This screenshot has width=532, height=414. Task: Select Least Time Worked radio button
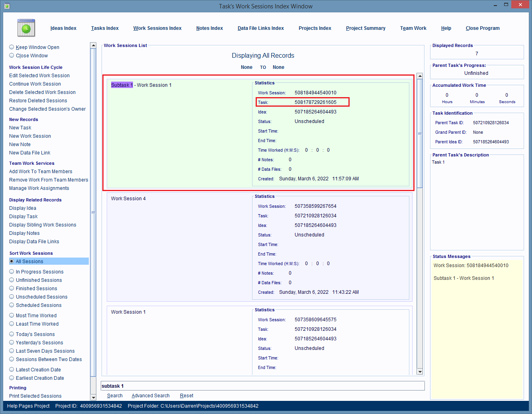click(x=12, y=324)
